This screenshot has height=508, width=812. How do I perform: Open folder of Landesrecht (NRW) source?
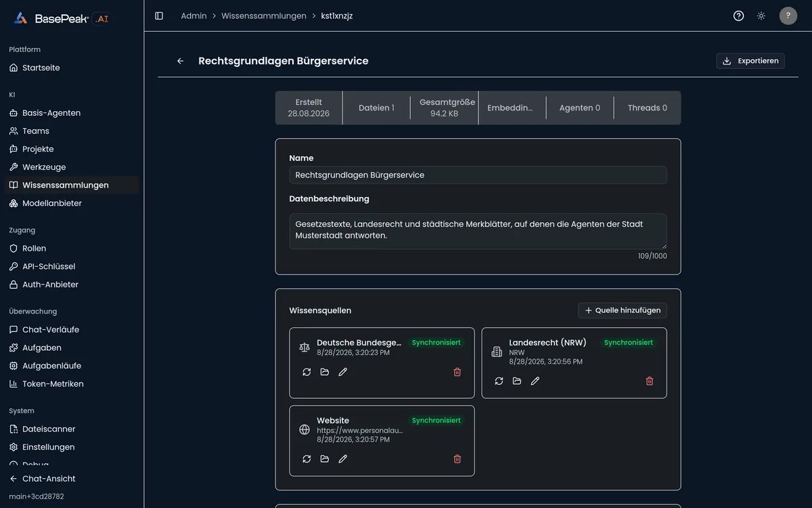pyautogui.click(x=517, y=381)
